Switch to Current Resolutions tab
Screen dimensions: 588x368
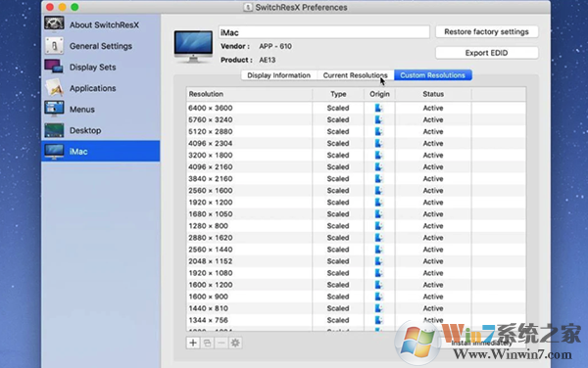point(355,75)
